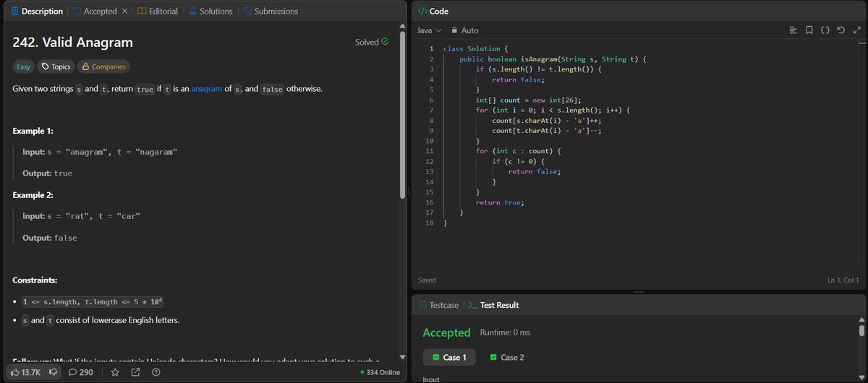This screenshot has width=868, height=383.
Task: Select Case 2 result
Action: (x=506, y=357)
